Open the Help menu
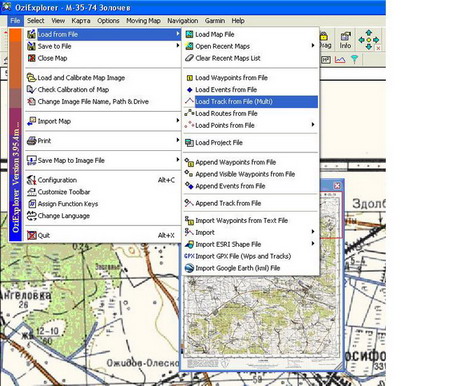Screen dimensions: 476x386 pyautogui.click(x=238, y=21)
